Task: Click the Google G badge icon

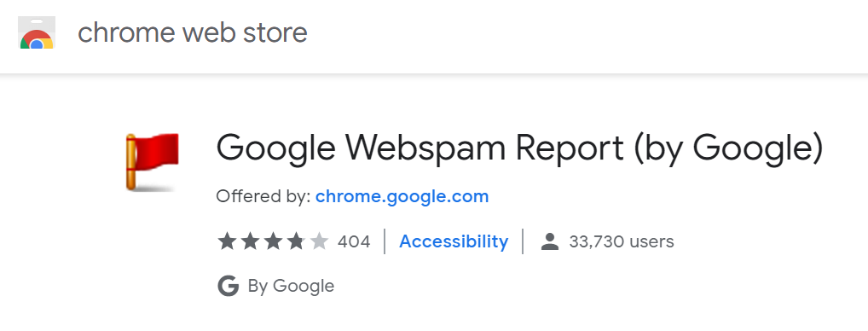Action: click(x=228, y=286)
